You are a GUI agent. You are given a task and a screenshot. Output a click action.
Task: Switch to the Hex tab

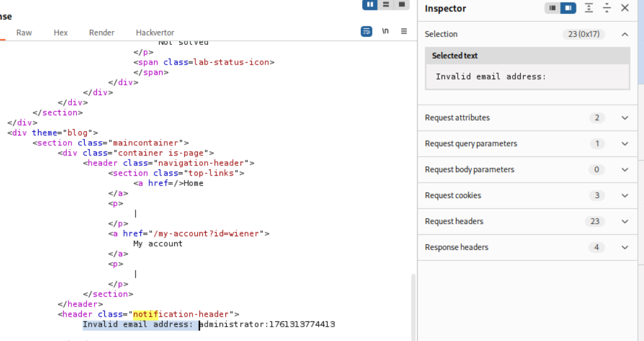(x=61, y=33)
